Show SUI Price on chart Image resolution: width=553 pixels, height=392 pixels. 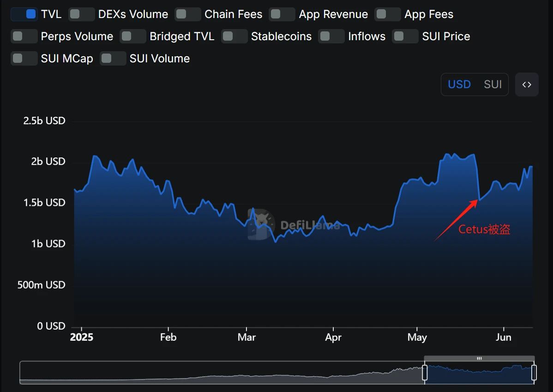(x=405, y=36)
